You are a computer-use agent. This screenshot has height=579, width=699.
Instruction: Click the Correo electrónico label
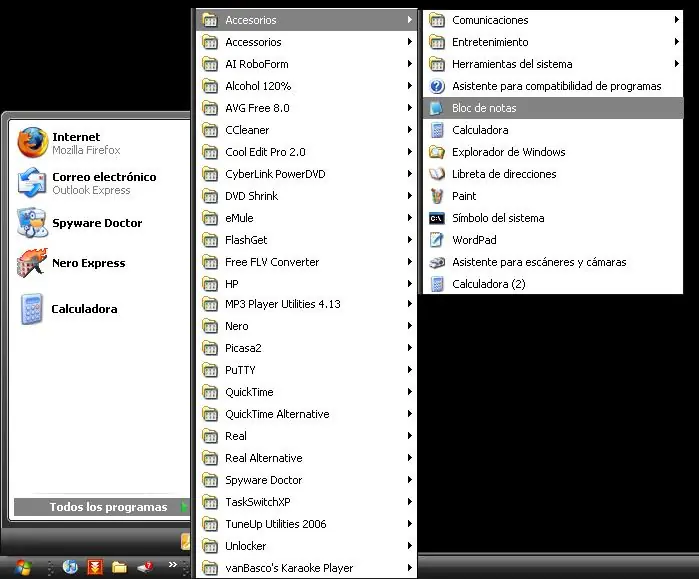(x=104, y=177)
